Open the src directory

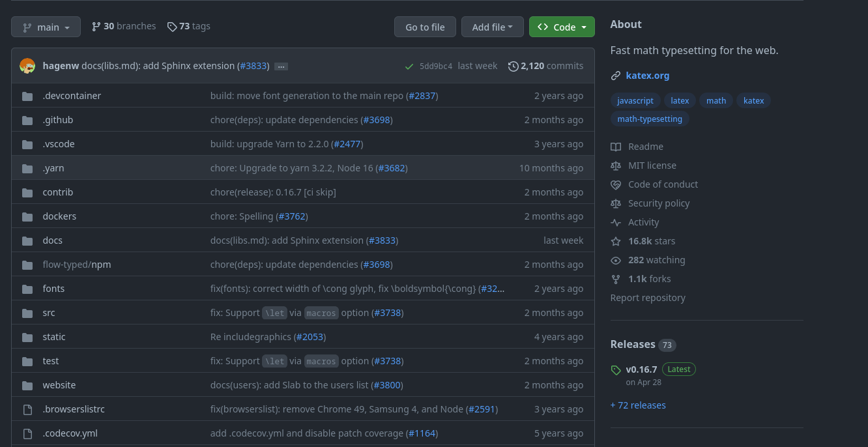(49, 313)
